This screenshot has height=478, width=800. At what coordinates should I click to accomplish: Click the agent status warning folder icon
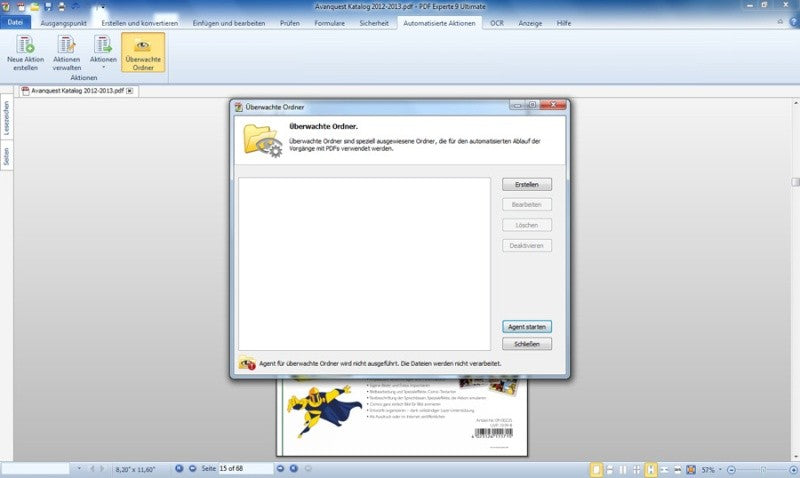pyautogui.click(x=247, y=363)
